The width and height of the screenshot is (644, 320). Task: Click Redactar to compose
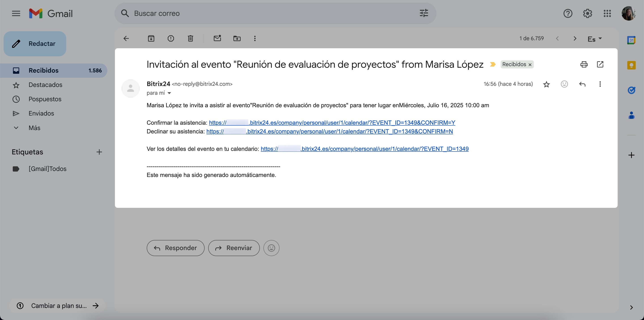point(35,44)
